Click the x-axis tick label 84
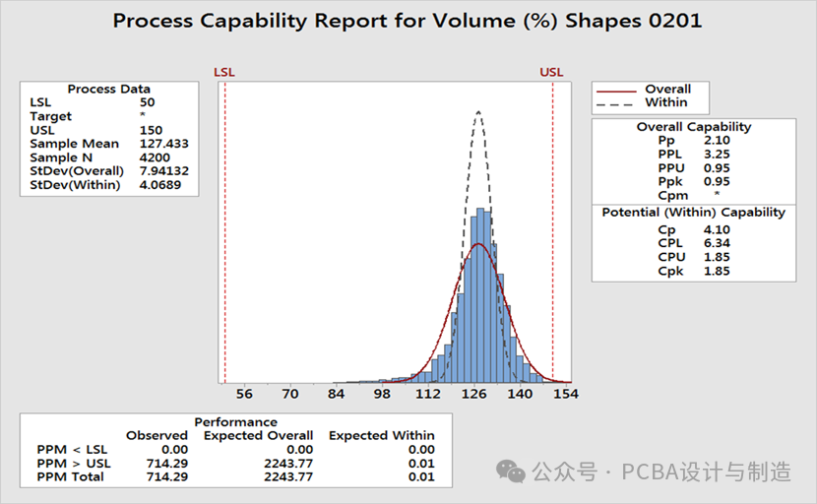The height and width of the screenshot is (504, 817). [336, 394]
